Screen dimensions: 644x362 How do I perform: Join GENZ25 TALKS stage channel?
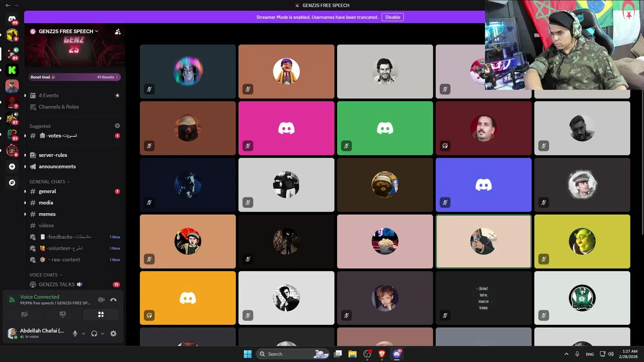[x=74, y=284]
